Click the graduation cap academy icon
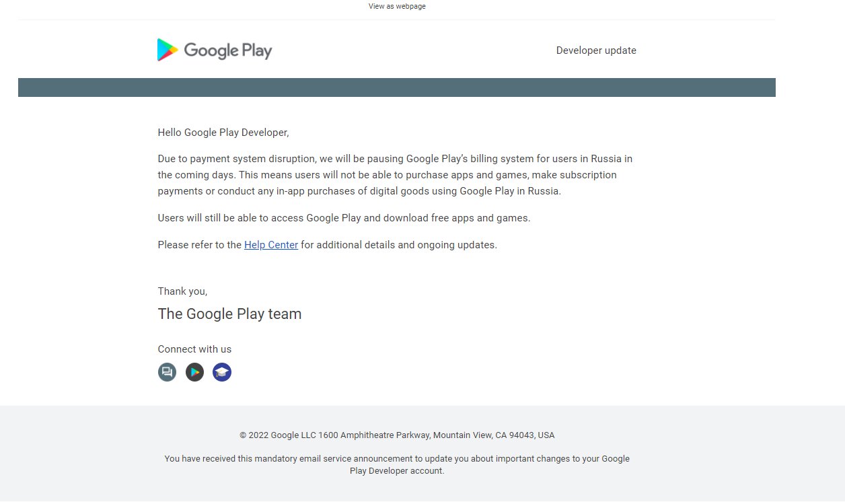 pos(222,372)
